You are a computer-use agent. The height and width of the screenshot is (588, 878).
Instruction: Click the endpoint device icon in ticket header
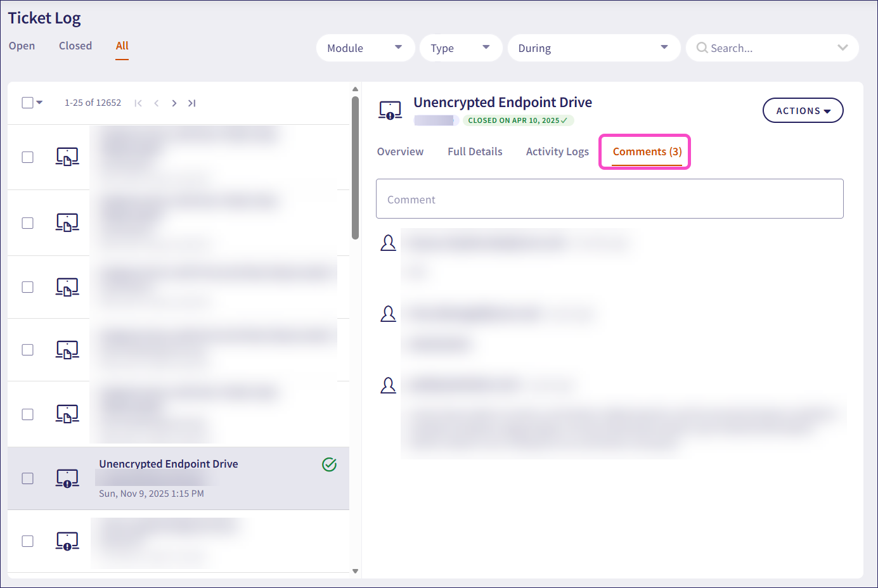point(390,110)
